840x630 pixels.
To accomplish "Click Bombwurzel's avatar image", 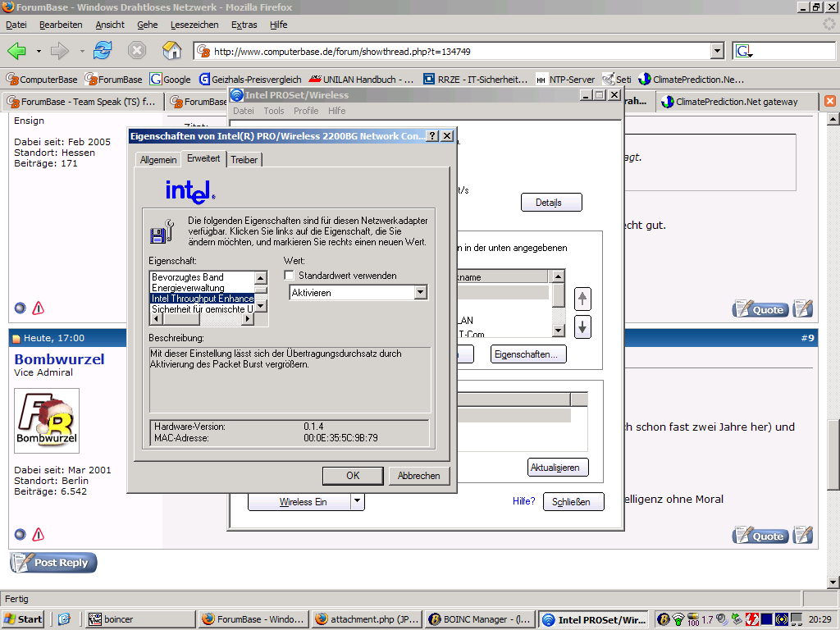I will pos(47,421).
